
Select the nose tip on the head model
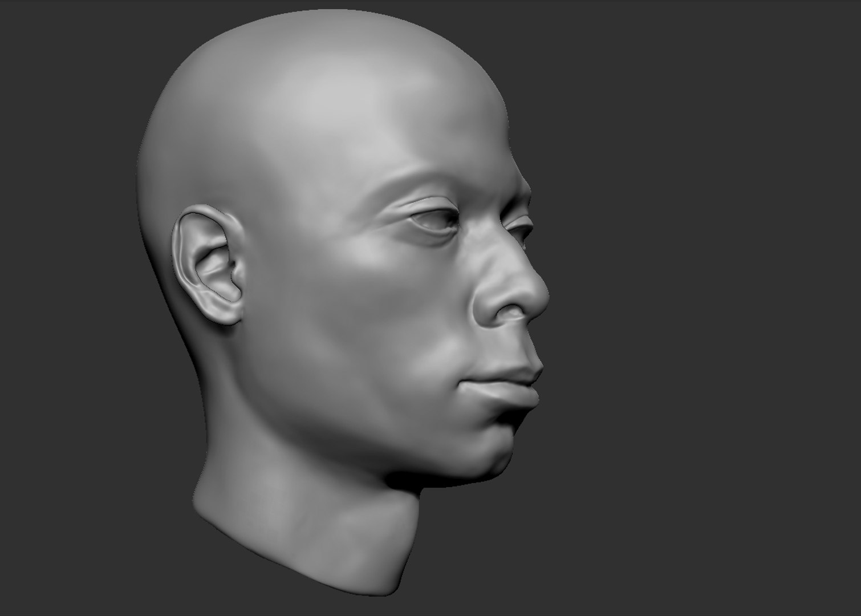536,297
